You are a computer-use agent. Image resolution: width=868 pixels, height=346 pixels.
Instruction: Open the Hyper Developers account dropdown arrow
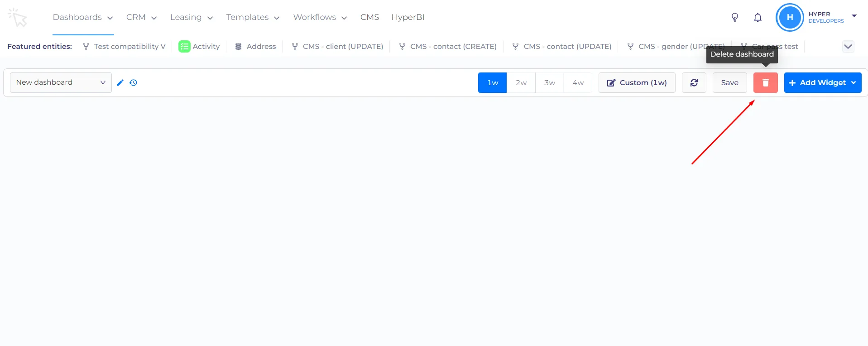click(x=854, y=16)
